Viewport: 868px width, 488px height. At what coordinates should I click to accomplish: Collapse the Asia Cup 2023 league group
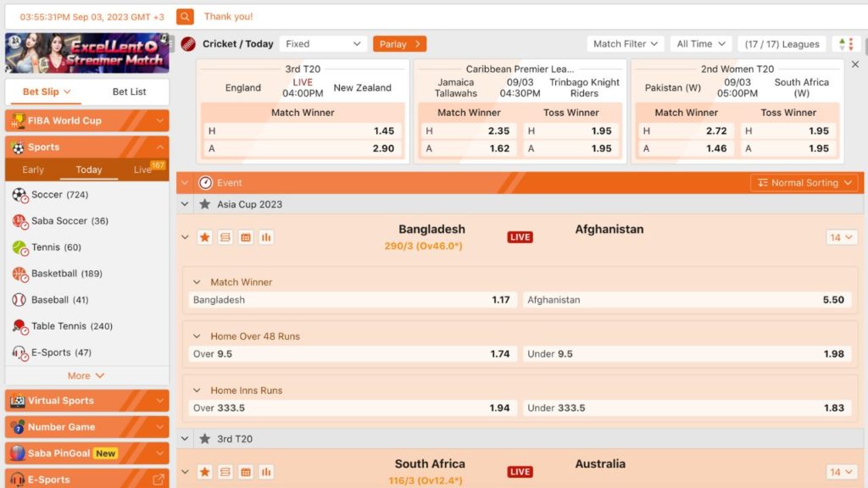(185, 204)
